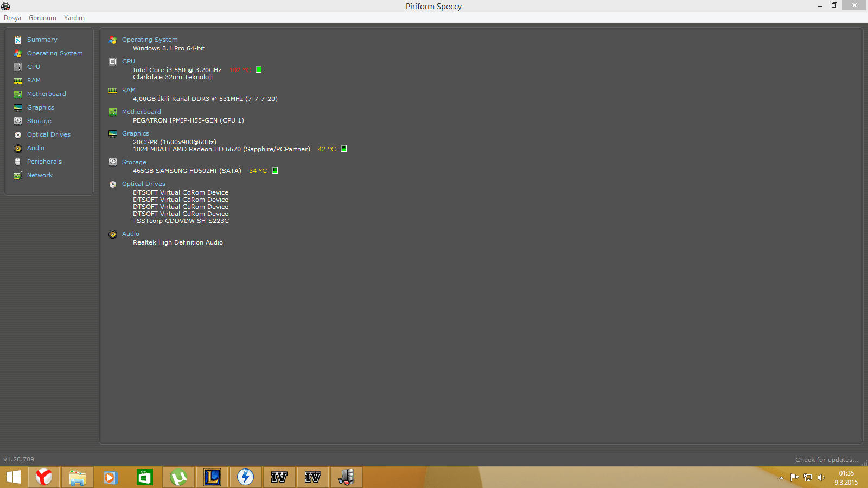Click the CPU heading link in the summary
The height and width of the screenshot is (488, 868).
(129, 61)
